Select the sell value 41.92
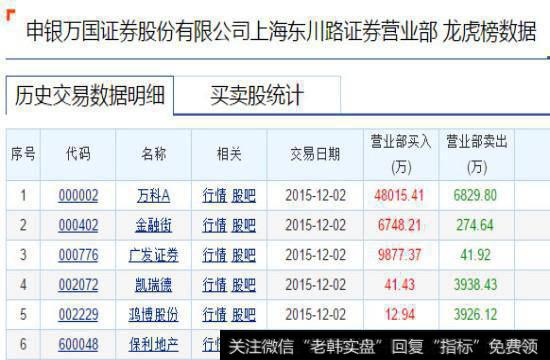Screen dimensions: 550x360 click(475, 255)
